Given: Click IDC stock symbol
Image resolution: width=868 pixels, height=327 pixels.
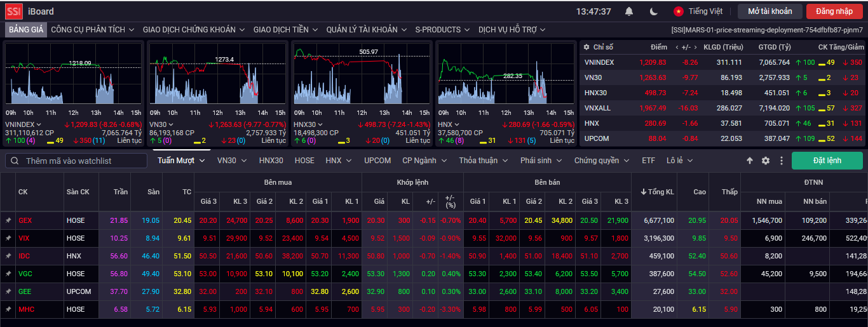Looking at the screenshot, I should pyautogui.click(x=24, y=256).
